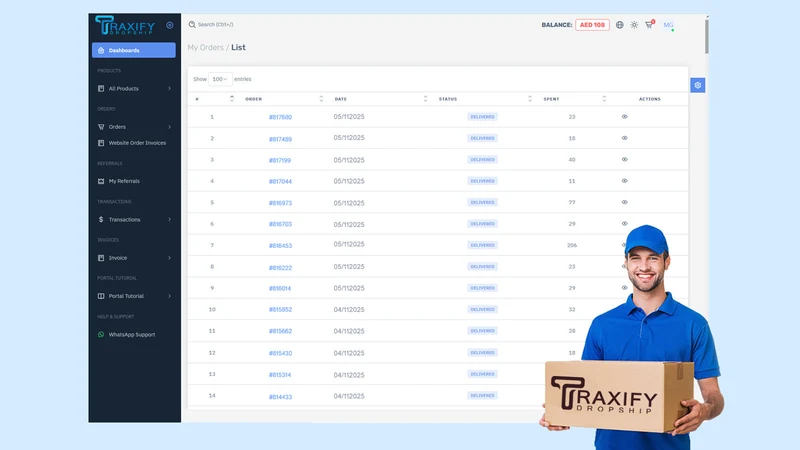View order #817489 with eye icon

[624, 138]
